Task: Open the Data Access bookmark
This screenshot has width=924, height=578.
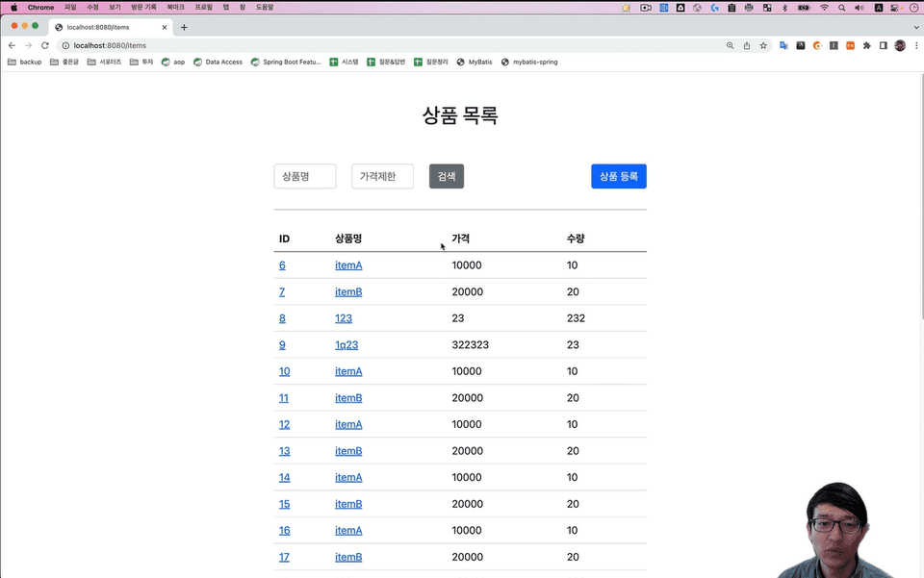Action: (218, 62)
